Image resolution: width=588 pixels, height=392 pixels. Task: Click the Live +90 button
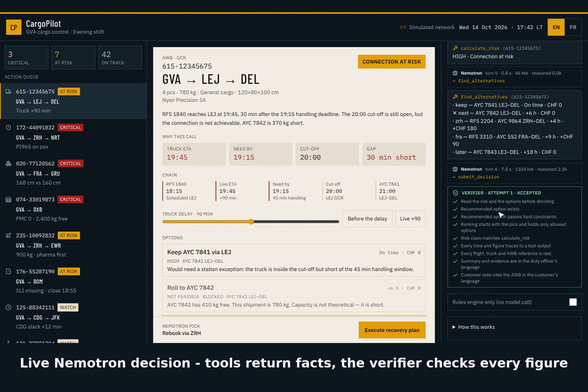(x=410, y=219)
